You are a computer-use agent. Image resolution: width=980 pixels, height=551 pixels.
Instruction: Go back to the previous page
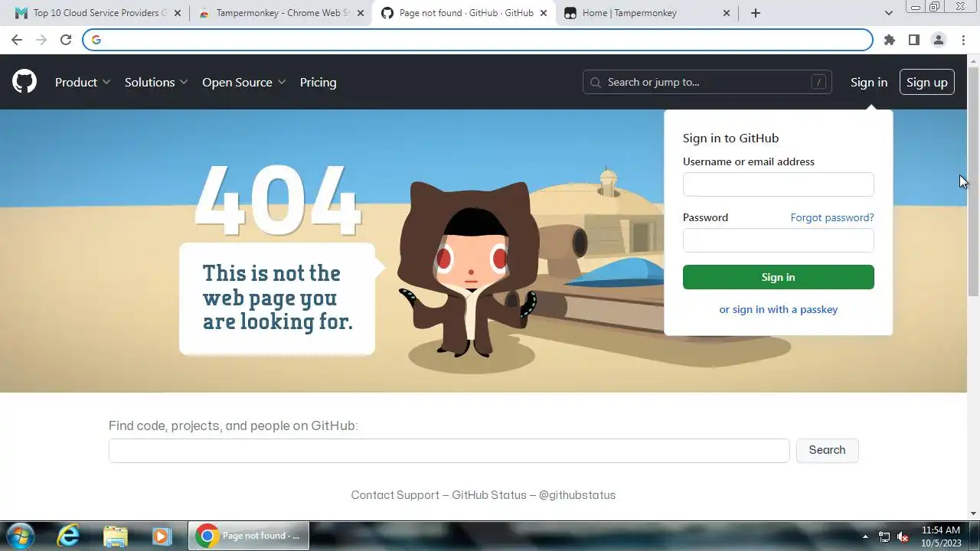17,40
